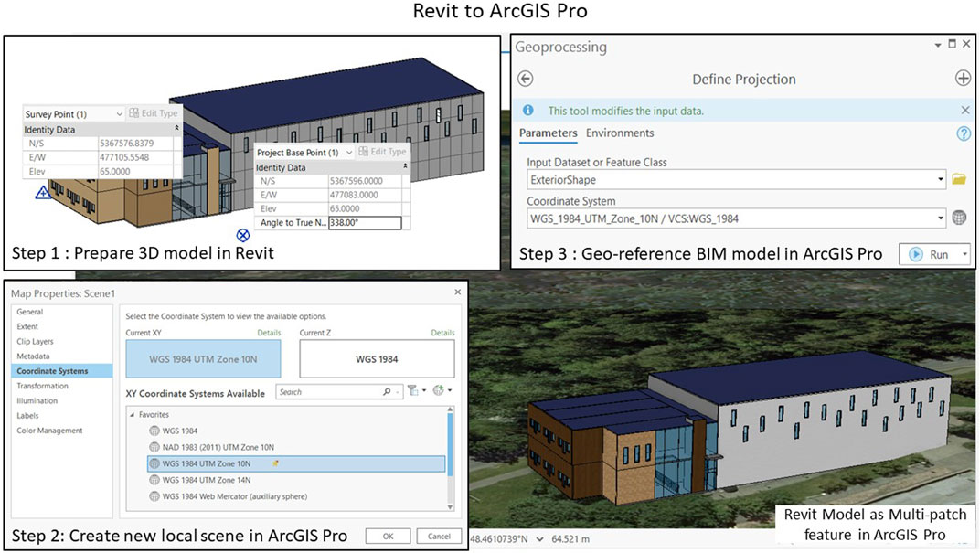Image resolution: width=980 pixels, height=553 pixels.
Task: Click the info icon in the warning banner
Action: [528, 110]
